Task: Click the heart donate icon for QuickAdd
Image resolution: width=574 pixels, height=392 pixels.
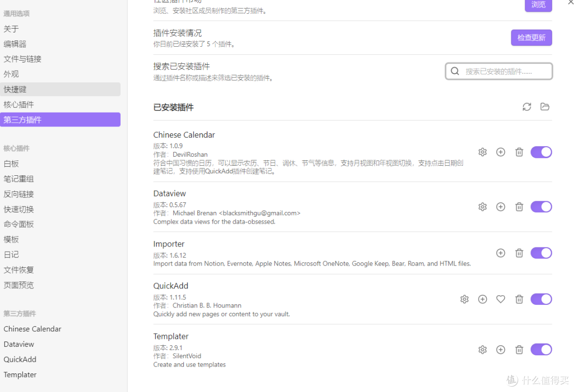Action: [x=501, y=299]
